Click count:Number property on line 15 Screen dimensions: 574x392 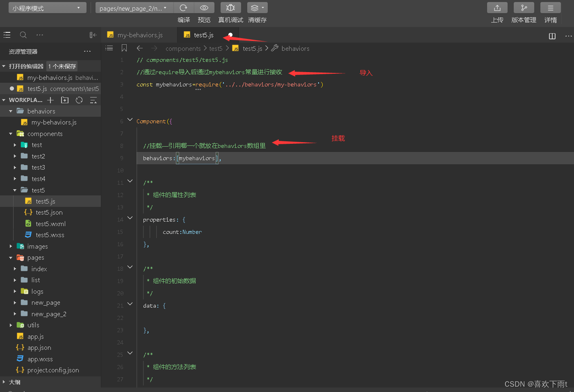pos(182,232)
